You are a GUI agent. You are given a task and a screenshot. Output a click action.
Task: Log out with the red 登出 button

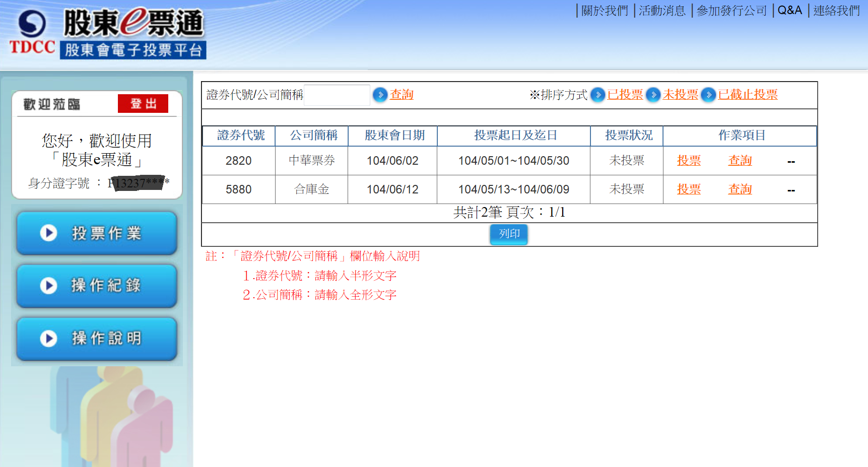point(143,104)
